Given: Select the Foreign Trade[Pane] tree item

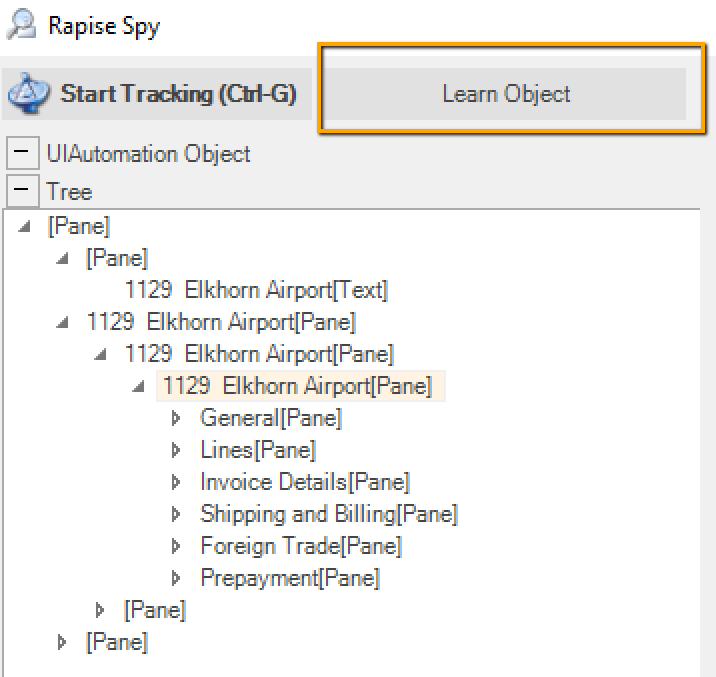Looking at the screenshot, I should tap(300, 546).
